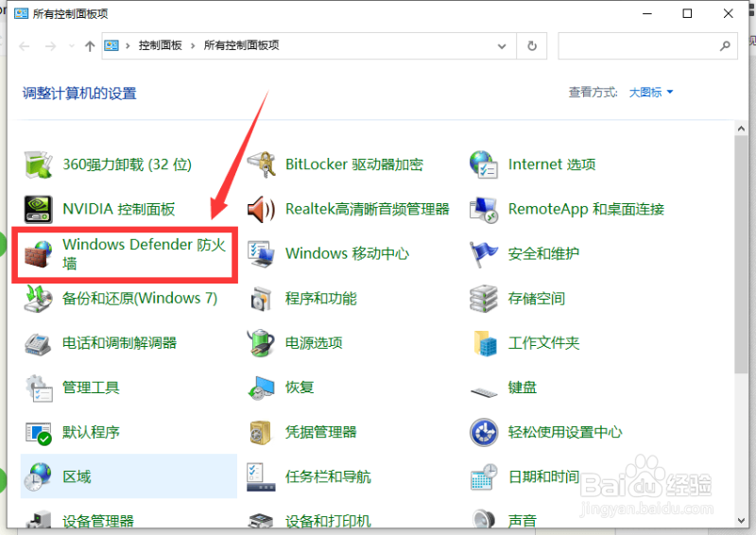Open the 键盘 keyboard icon
The width and height of the screenshot is (756, 535).
point(484,391)
